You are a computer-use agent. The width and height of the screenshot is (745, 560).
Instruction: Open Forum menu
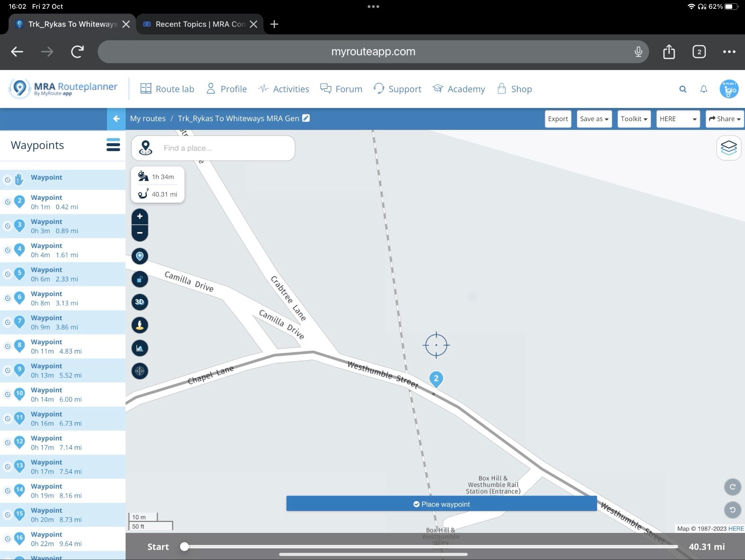[341, 89]
